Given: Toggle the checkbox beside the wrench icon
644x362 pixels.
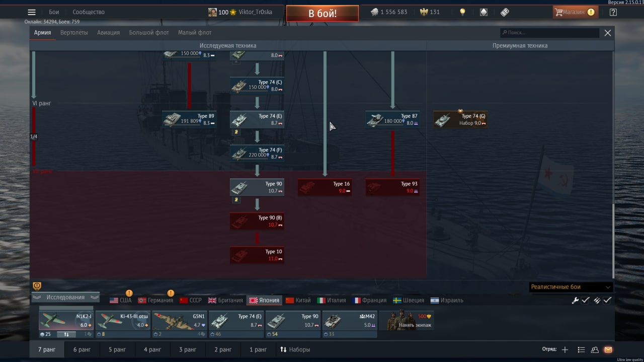Looking at the screenshot, I should pyautogui.click(x=586, y=300).
